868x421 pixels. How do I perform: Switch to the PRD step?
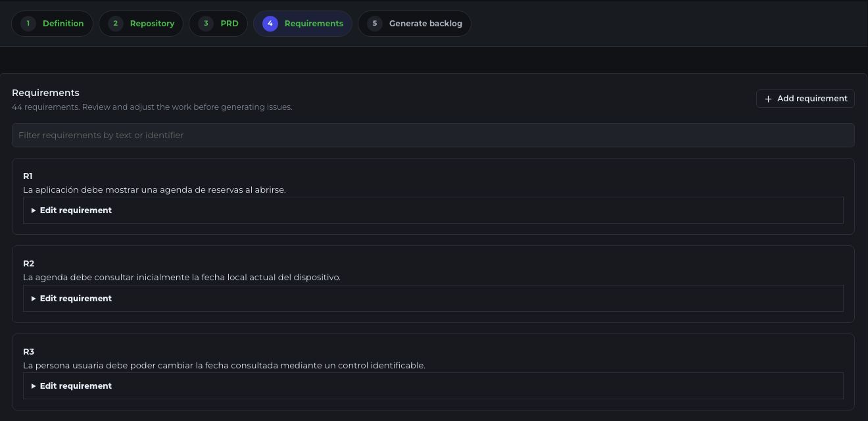click(x=218, y=24)
